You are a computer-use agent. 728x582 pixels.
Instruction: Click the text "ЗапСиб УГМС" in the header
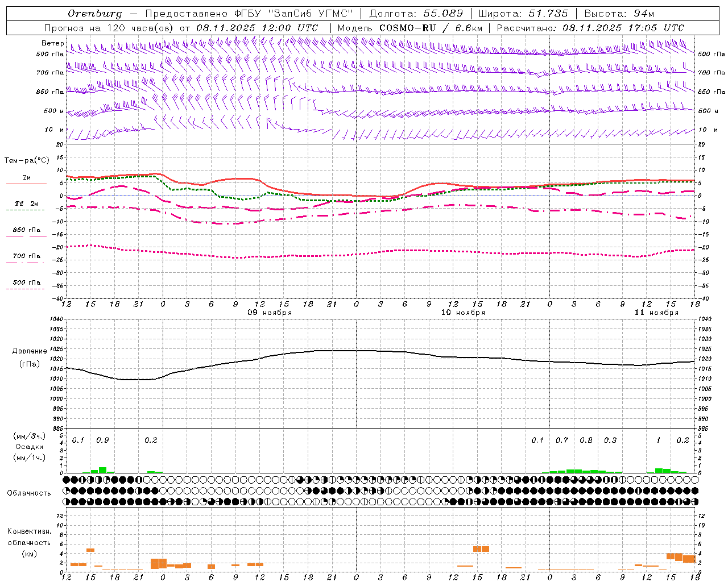click(311, 14)
